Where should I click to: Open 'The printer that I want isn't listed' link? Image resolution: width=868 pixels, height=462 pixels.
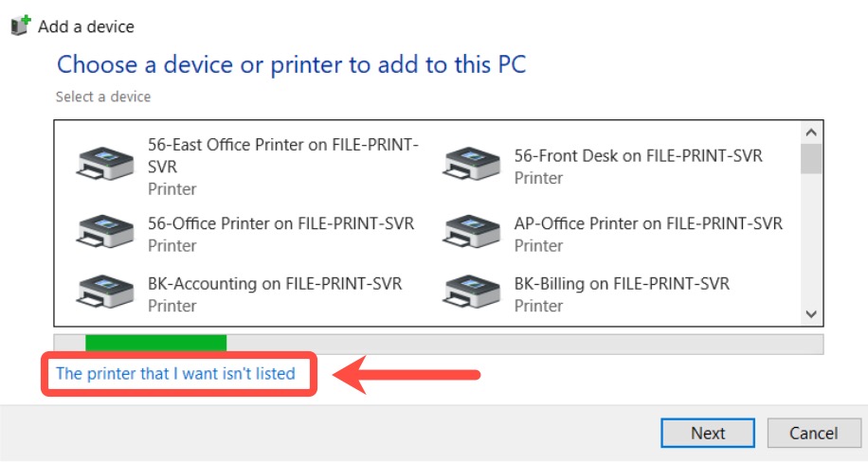click(x=175, y=373)
